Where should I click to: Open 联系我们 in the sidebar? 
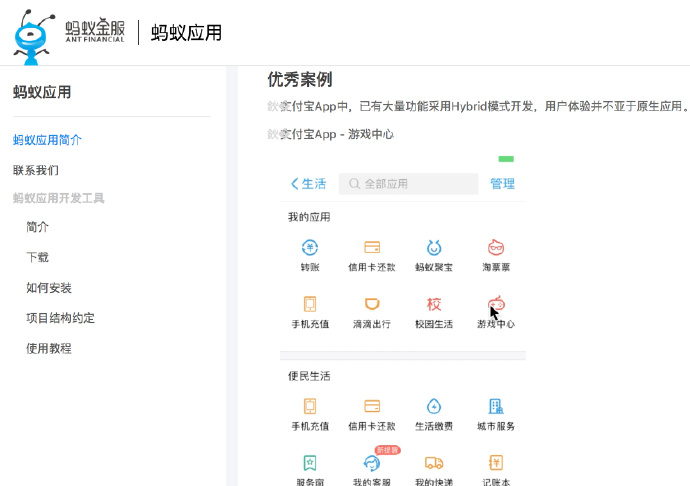[x=36, y=170]
